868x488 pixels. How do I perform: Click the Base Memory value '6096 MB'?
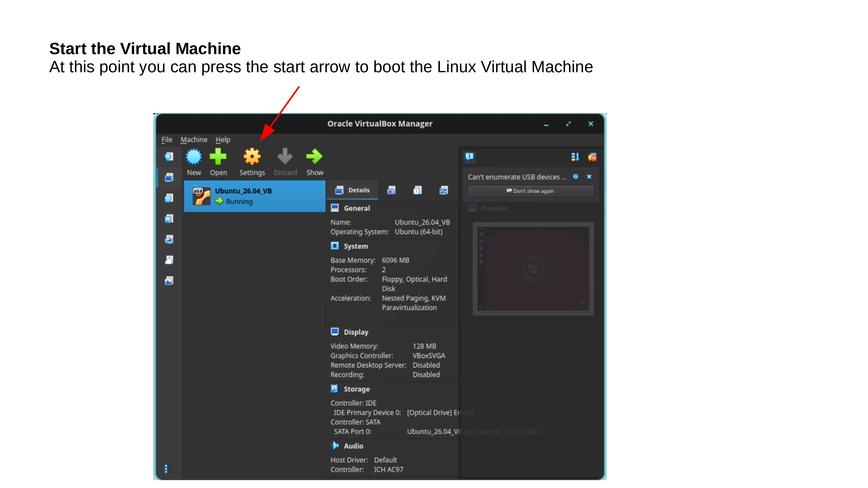pyautogui.click(x=395, y=260)
